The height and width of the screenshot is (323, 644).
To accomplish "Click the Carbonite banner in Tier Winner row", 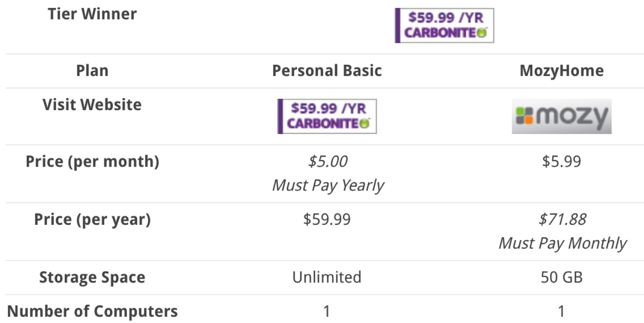I will click(x=444, y=26).
